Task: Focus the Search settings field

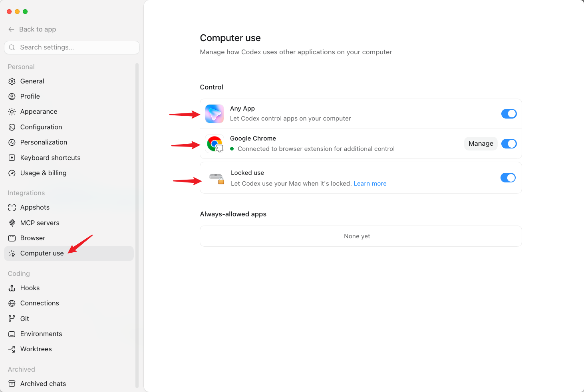Action: [x=72, y=48]
